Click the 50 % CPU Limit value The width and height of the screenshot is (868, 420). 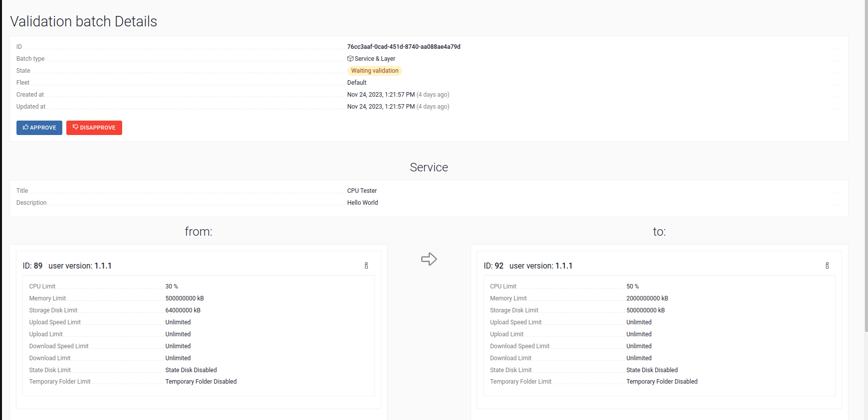coord(633,286)
